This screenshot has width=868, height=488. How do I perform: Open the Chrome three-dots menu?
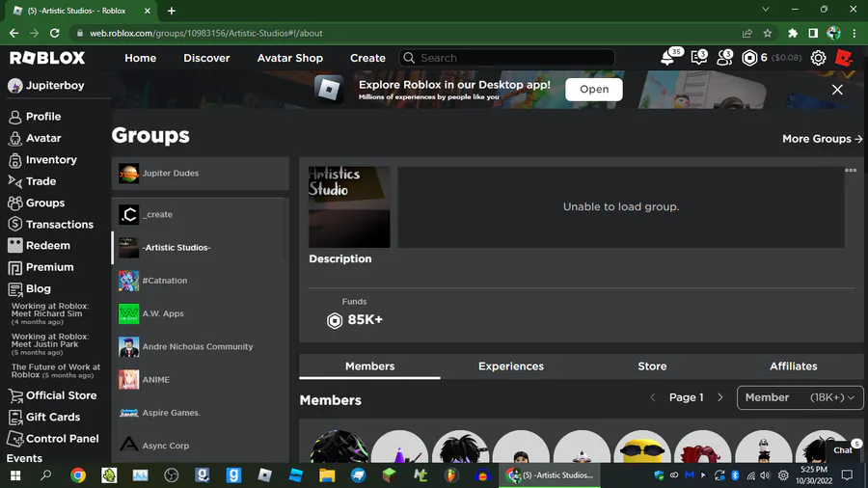(x=854, y=33)
